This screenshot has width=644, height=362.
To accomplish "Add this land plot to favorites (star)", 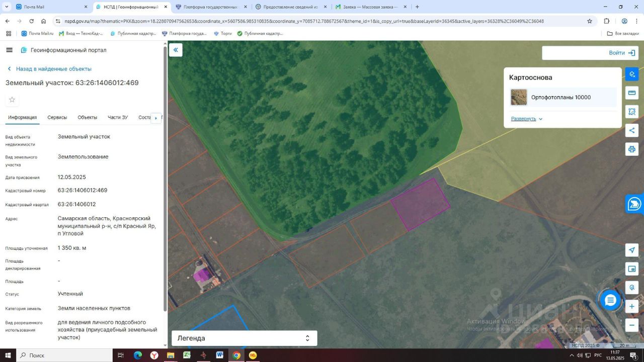I will click(x=12, y=100).
